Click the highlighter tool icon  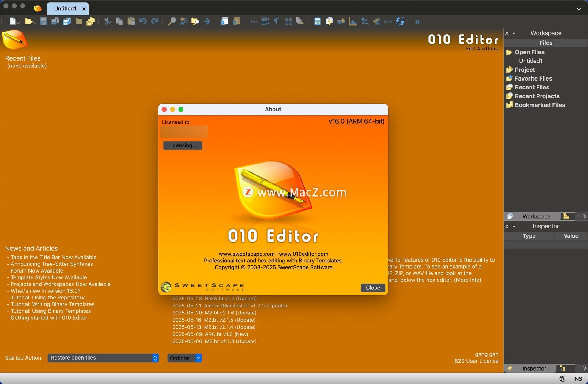pyautogui.click(x=300, y=21)
